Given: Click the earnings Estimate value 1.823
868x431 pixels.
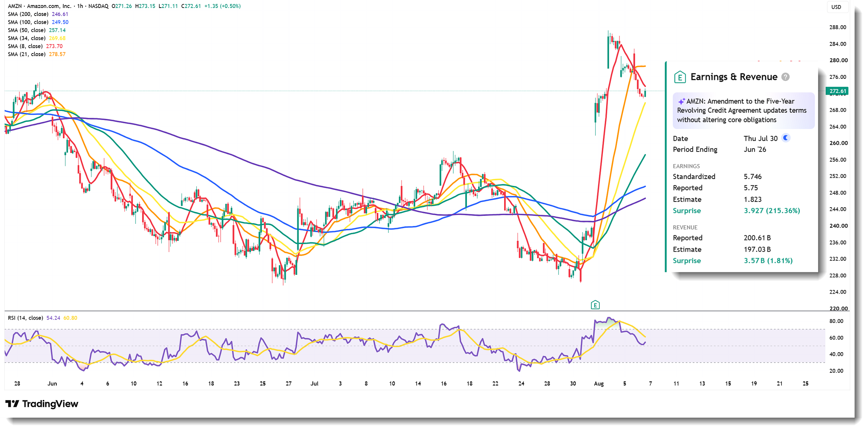Looking at the screenshot, I should [753, 199].
